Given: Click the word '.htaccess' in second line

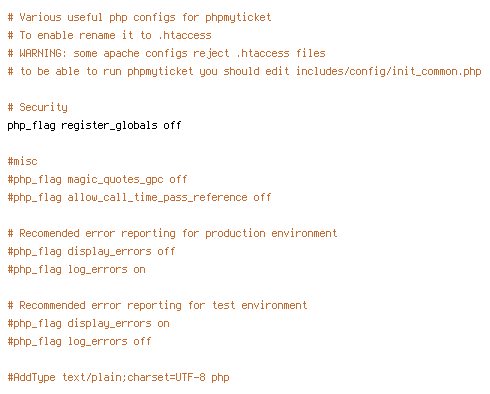Looking at the screenshot, I should pyautogui.click(x=185, y=35).
